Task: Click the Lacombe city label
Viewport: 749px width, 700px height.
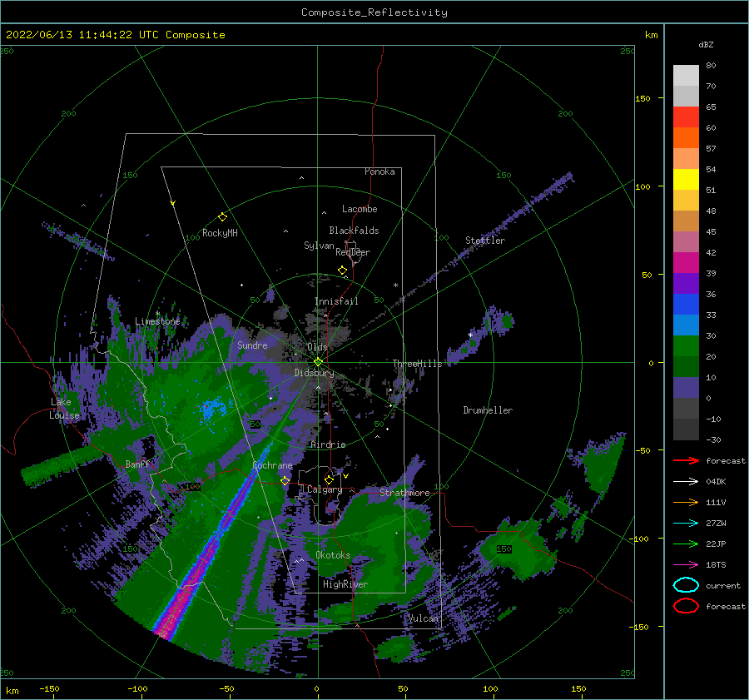Action: coord(360,209)
